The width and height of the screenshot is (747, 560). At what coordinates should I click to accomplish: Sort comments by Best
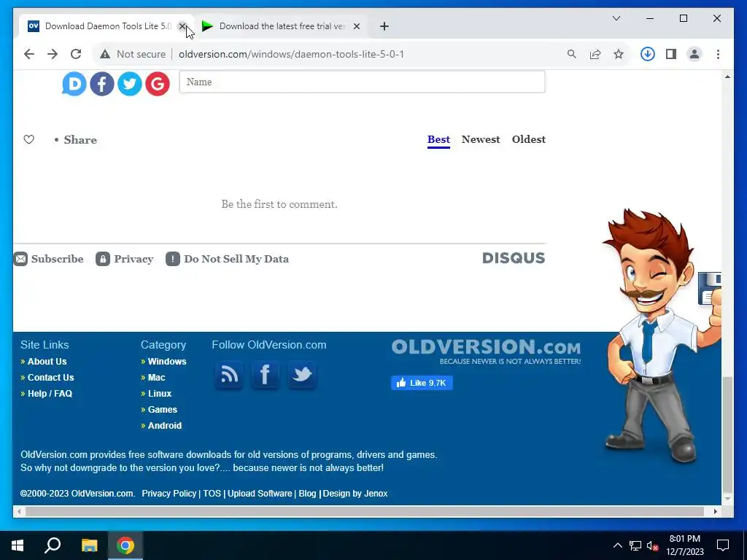(x=438, y=139)
